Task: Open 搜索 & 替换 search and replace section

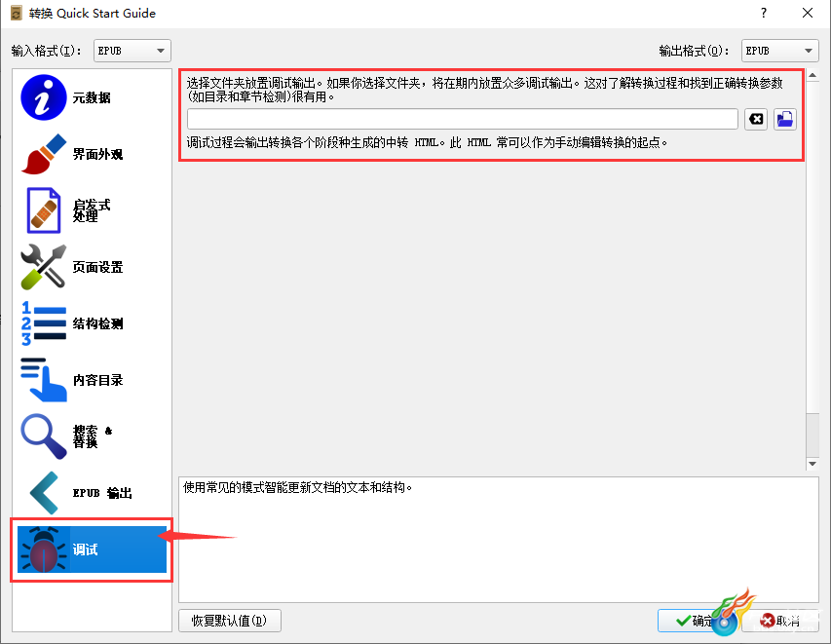Action: (x=92, y=436)
